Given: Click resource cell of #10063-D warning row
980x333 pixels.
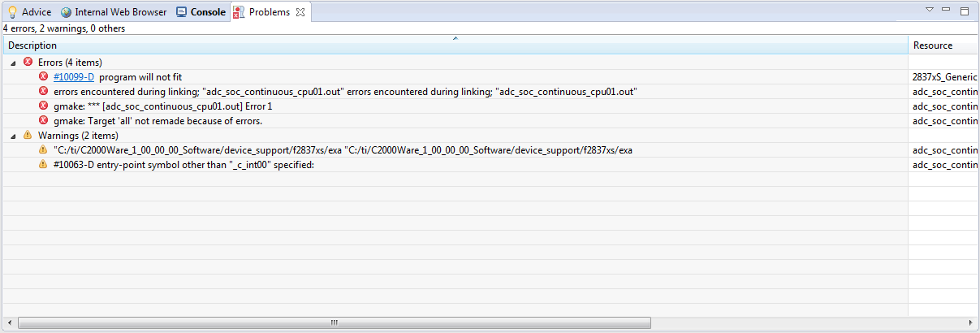Looking at the screenshot, I should 944,165.
